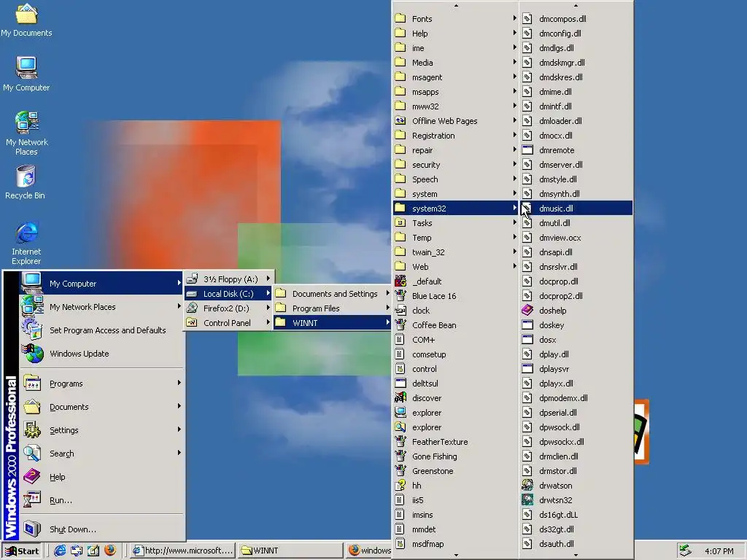Click the 4:07 PM taskbar clock
Viewport: 747px width, 560px height.
719,551
